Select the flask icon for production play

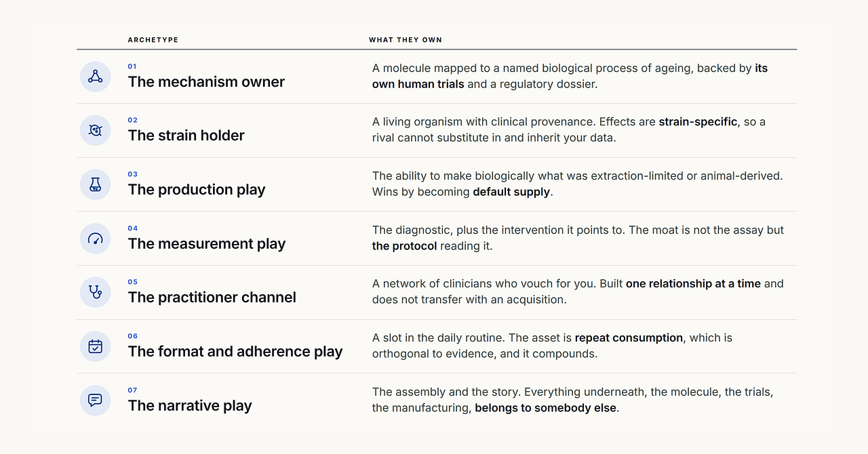click(x=96, y=184)
